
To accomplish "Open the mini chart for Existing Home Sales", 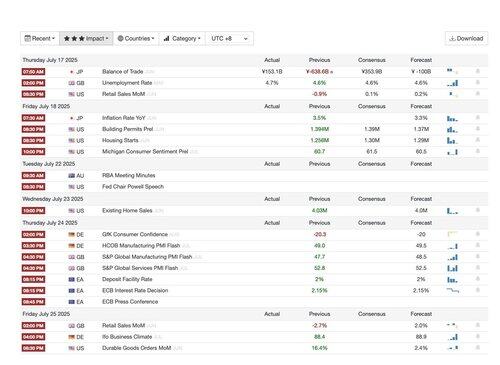I will pyautogui.click(x=452, y=210).
